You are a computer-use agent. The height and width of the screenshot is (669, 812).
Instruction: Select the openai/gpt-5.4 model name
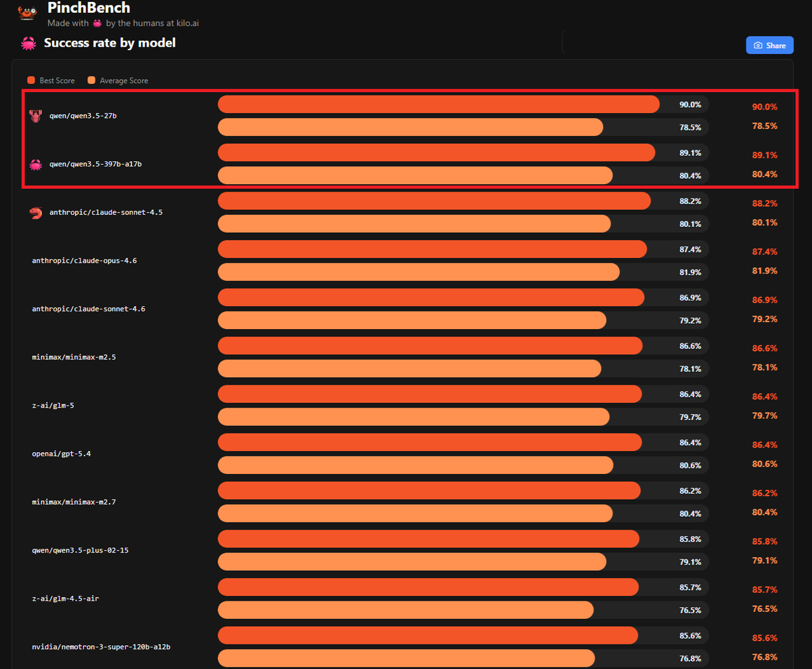tap(62, 454)
